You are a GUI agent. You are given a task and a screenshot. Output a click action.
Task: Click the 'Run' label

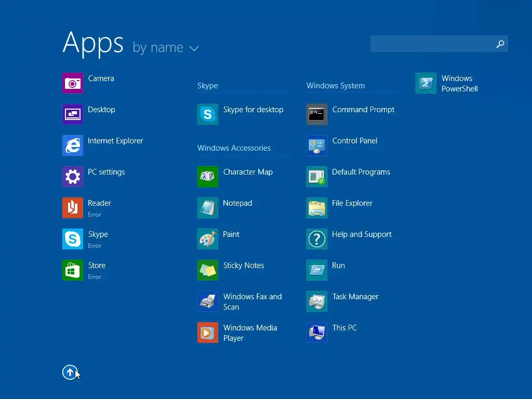(338, 265)
